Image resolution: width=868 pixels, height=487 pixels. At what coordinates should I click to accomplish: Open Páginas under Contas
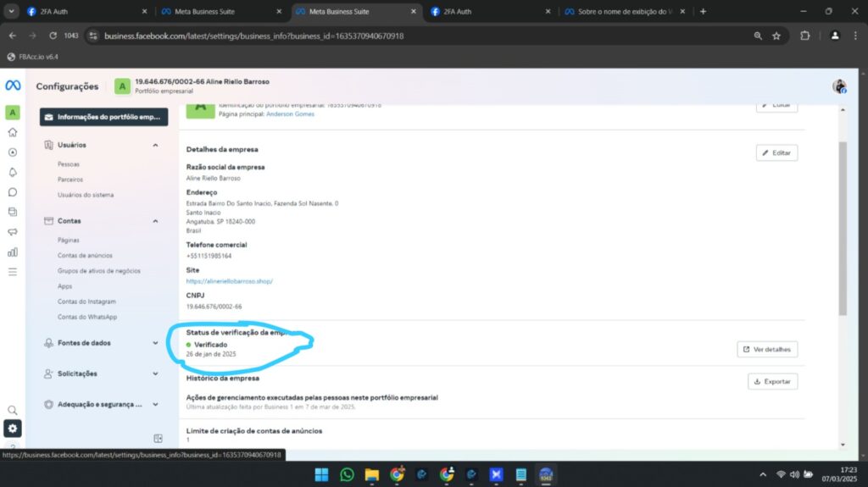tap(69, 241)
